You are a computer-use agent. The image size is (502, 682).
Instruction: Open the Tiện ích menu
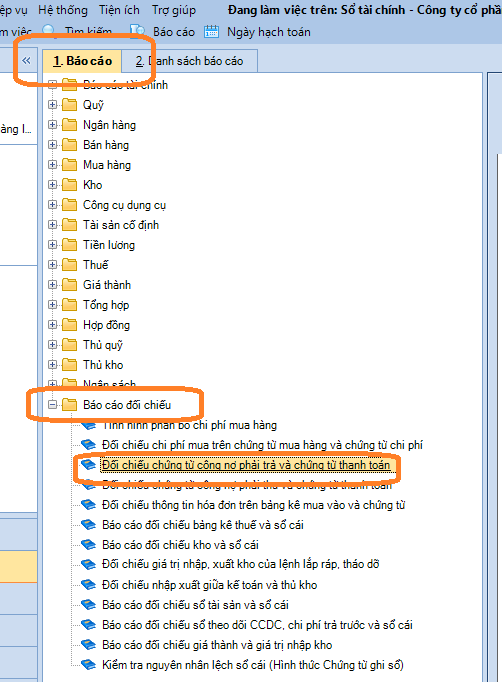[x=119, y=10]
